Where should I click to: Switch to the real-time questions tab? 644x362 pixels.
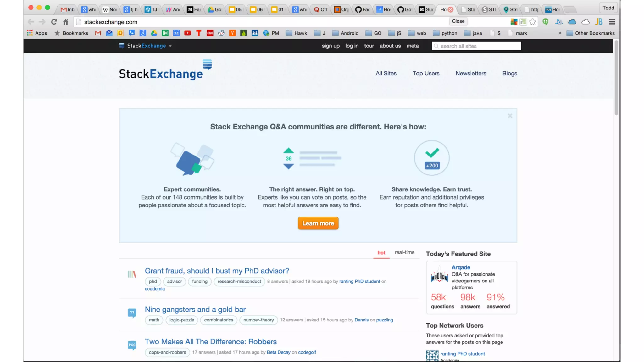click(404, 252)
